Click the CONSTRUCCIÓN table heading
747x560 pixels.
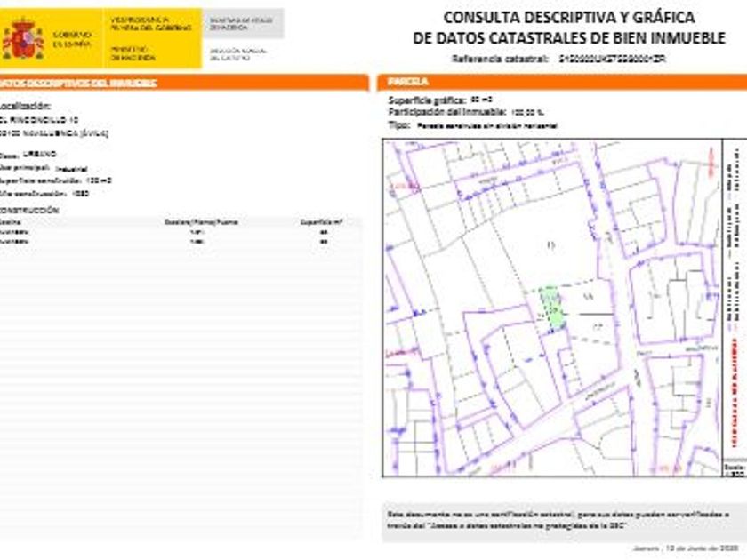(x=29, y=211)
